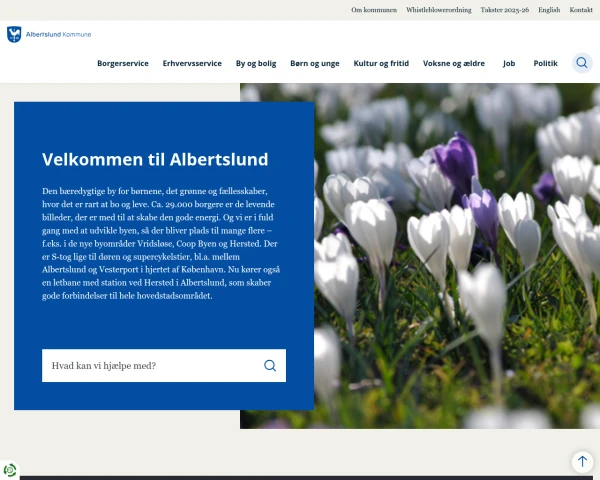Go to the Kontakt page
The height and width of the screenshot is (480, 600).
(x=581, y=10)
